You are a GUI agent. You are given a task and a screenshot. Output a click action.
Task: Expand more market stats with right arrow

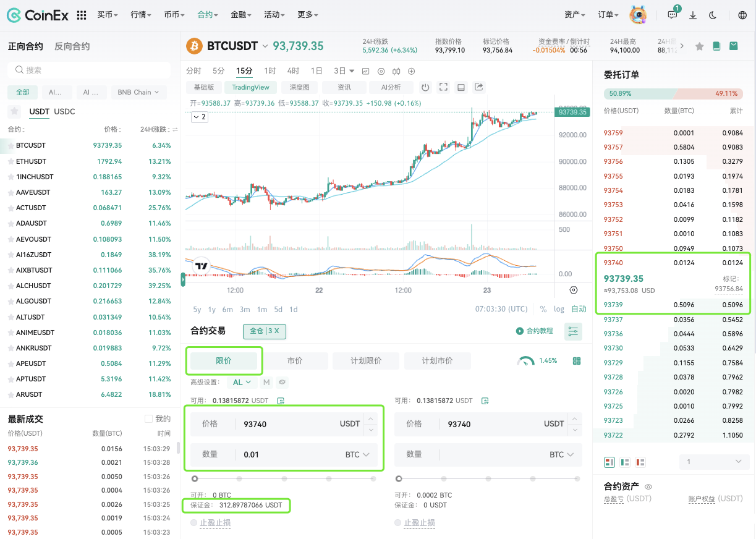pyautogui.click(x=682, y=46)
